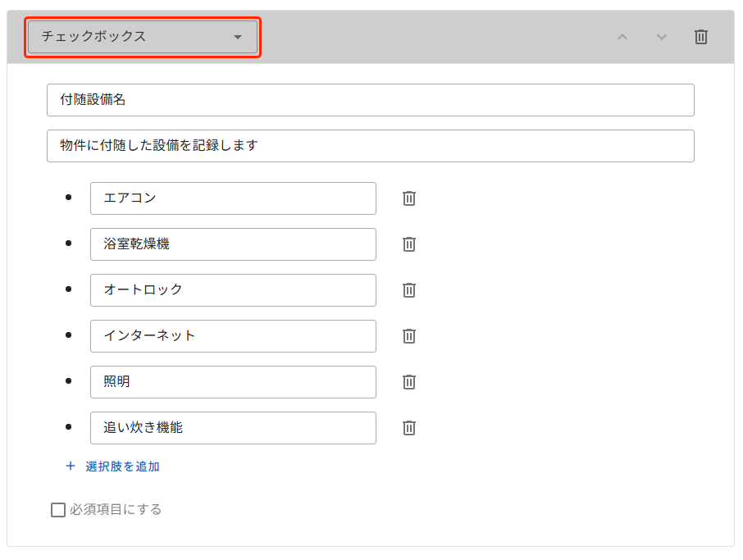Move the field down with the chevron

pyautogui.click(x=662, y=37)
